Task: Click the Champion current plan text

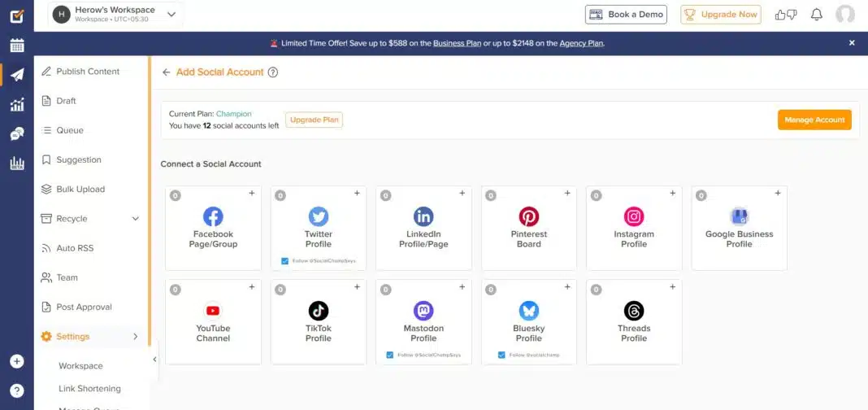Action: pyautogui.click(x=233, y=114)
